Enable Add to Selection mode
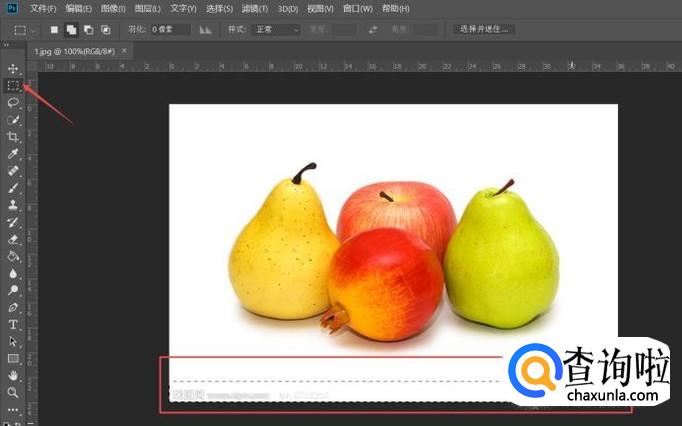The image size is (682, 426). pyautogui.click(x=71, y=30)
